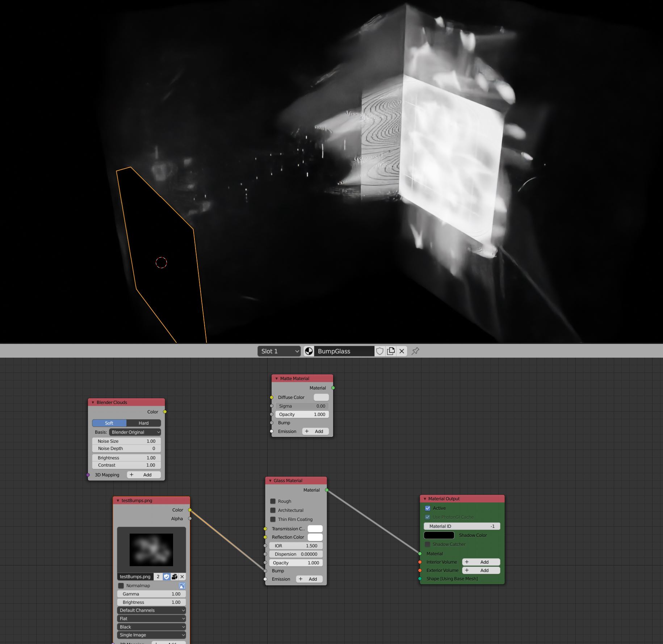Toggle fake user shield on testBumps.png
Viewport: 663px width, 644px height.
click(167, 577)
